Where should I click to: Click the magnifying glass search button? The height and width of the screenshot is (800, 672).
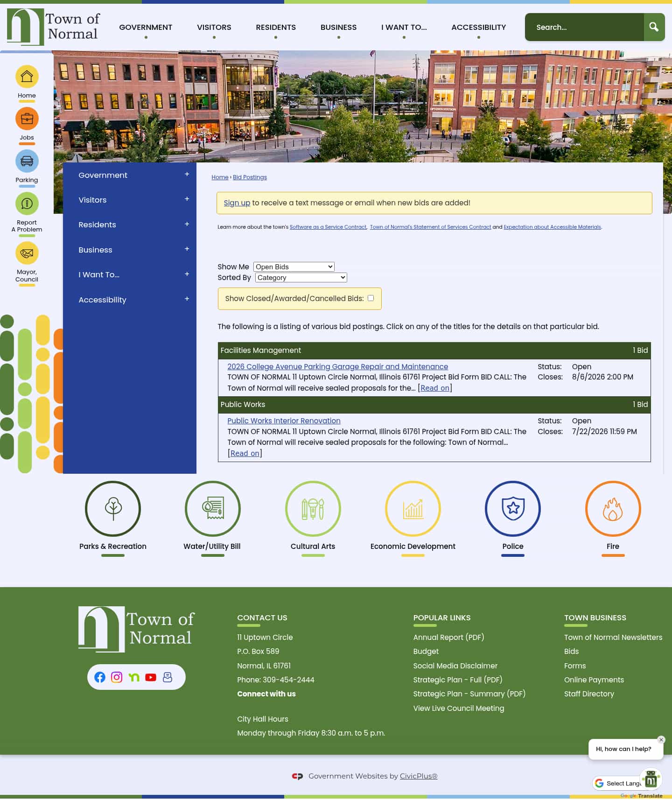coord(654,27)
